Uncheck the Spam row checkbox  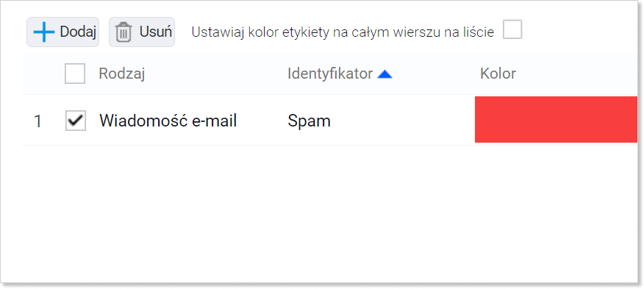(x=76, y=121)
